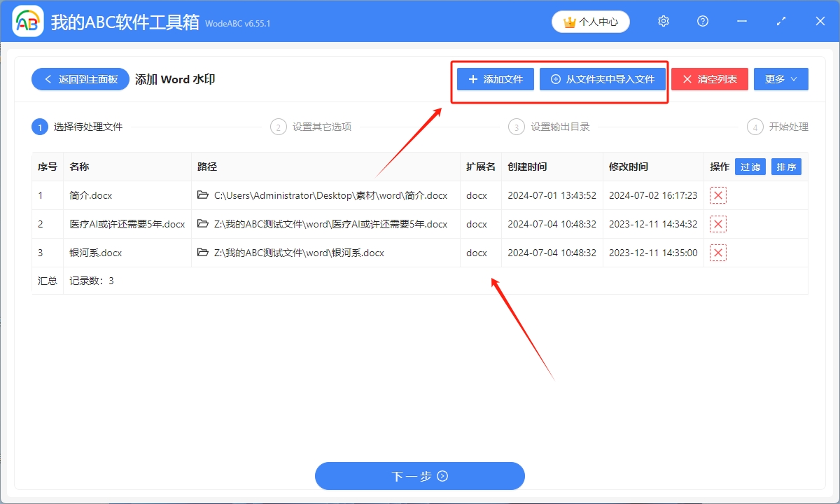The height and width of the screenshot is (504, 840).
Task: Click the 添加文件 button
Action: pyautogui.click(x=494, y=79)
